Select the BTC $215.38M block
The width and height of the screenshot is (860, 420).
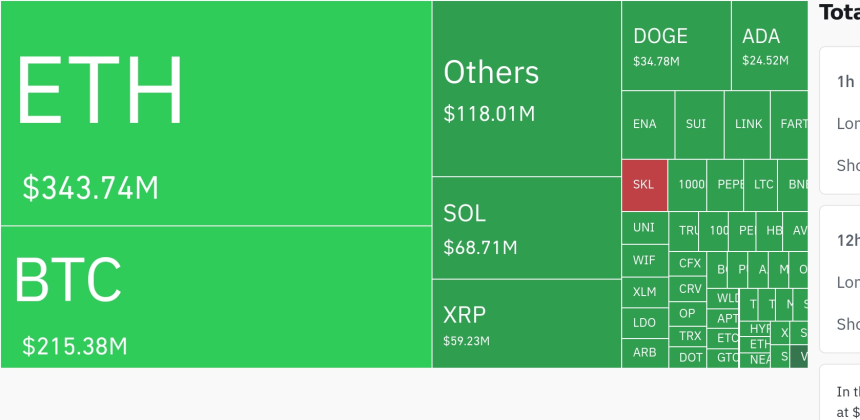[216, 297]
